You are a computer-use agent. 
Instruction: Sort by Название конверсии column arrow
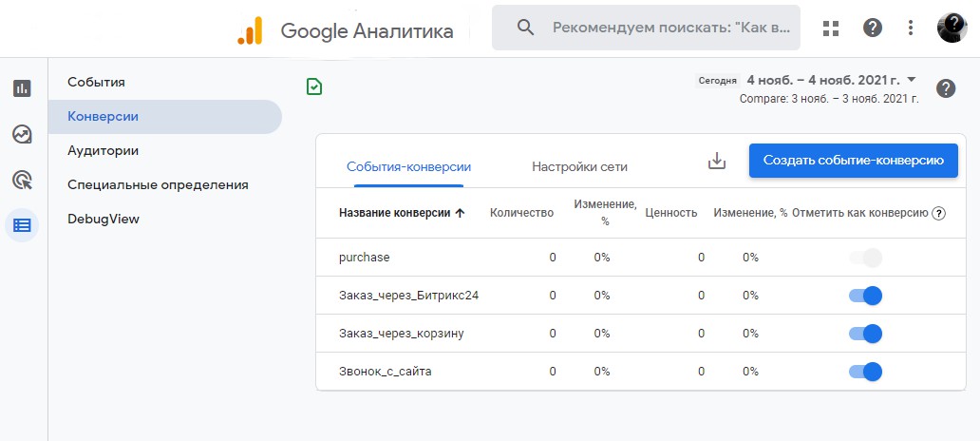(461, 213)
